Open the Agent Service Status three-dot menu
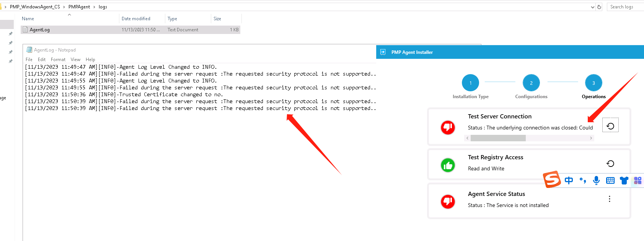This screenshot has height=241, width=644. tap(610, 199)
